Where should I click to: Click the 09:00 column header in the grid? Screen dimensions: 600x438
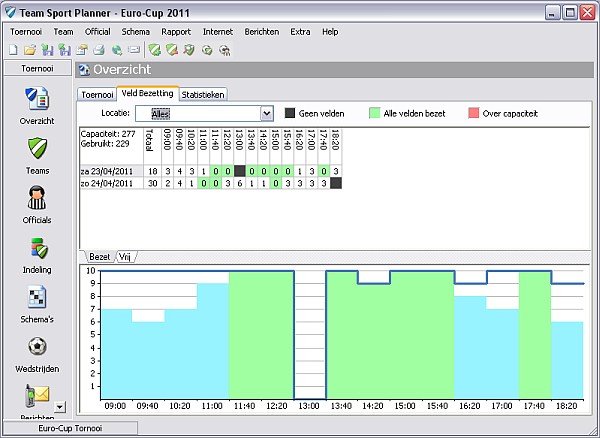pyautogui.click(x=168, y=147)
